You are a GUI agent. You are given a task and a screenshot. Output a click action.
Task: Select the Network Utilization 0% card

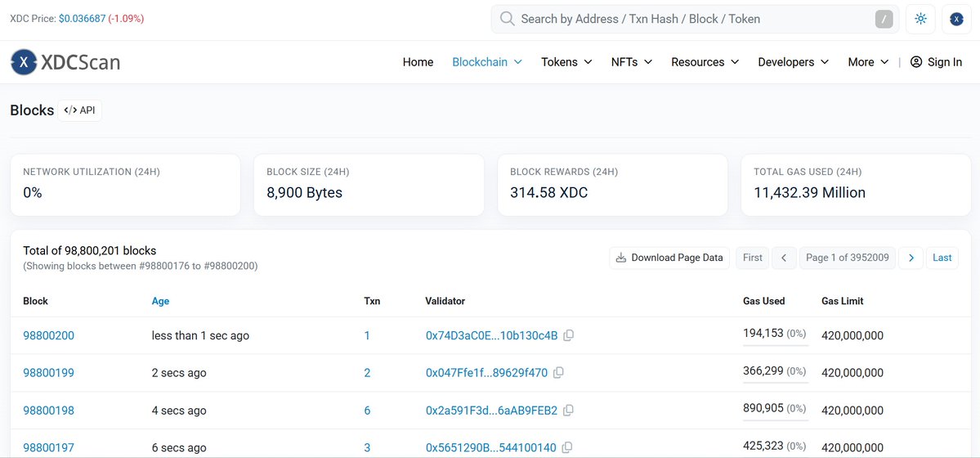pyautogui.click(x=125, y=185)
